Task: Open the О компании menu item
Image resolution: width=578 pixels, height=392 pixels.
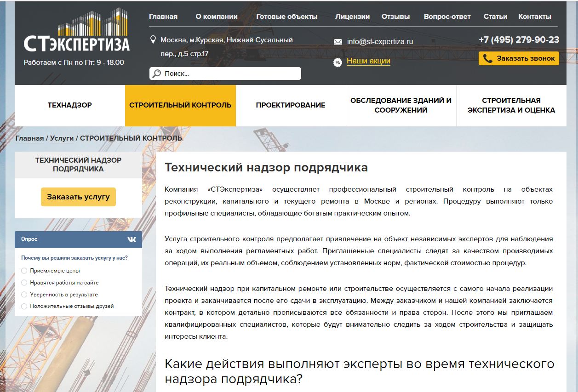Action: click(x=217, y=17)
